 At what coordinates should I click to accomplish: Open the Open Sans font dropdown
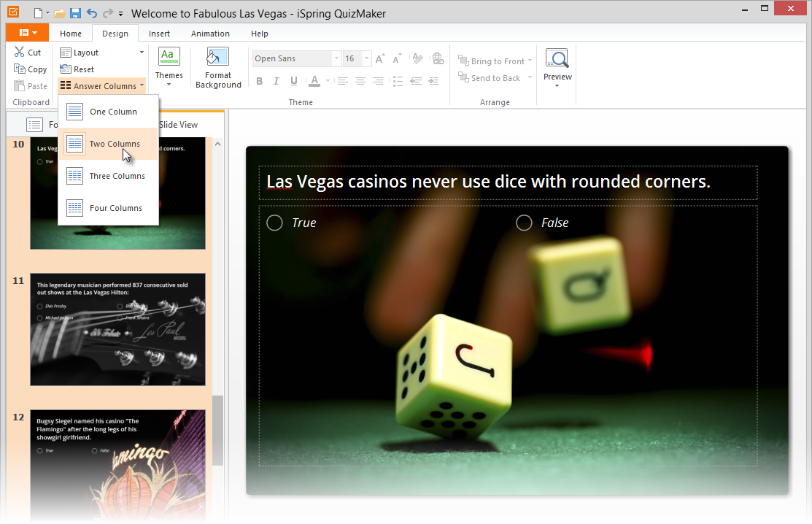(x=336, y=59)
